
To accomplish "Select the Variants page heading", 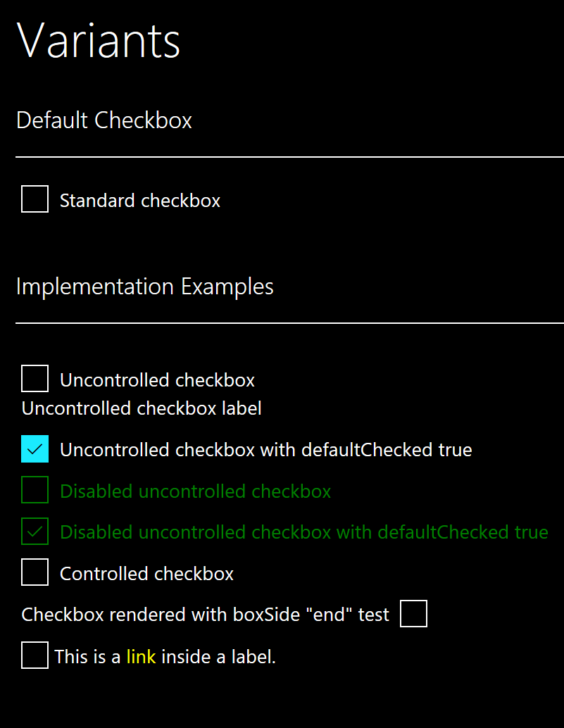I will 99,41.
